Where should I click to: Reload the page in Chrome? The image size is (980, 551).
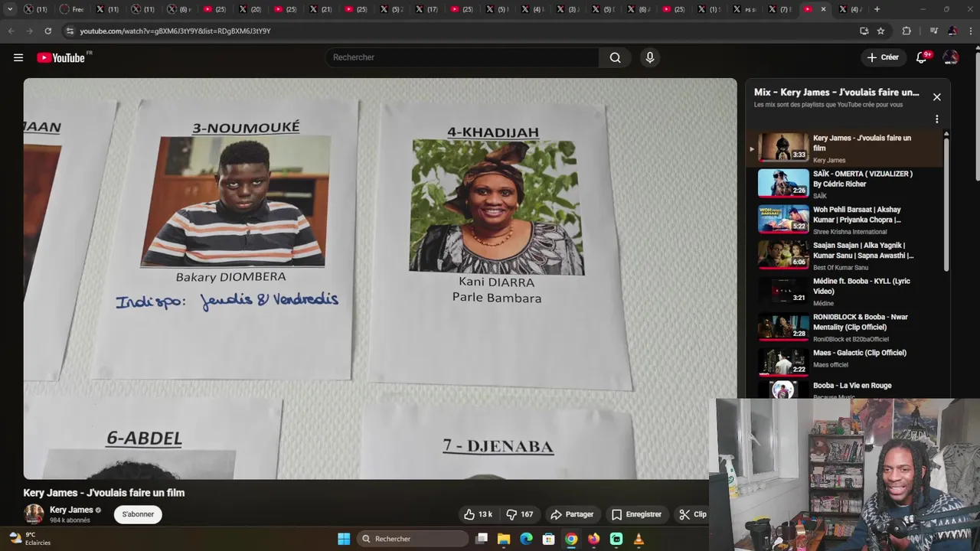pyautogui.click(x=47, y=31)
